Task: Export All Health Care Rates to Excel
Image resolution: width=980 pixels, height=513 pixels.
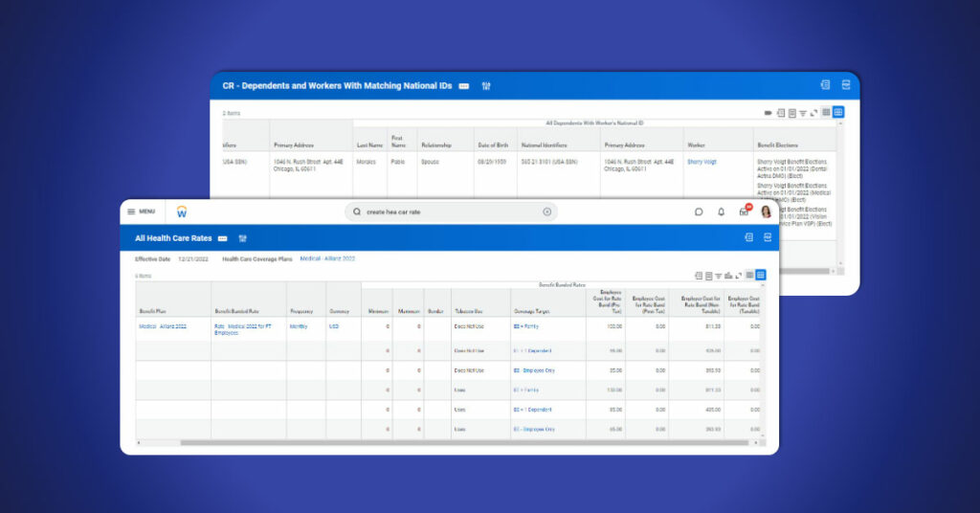Action: pyautogui.click(x=748, y=237)
